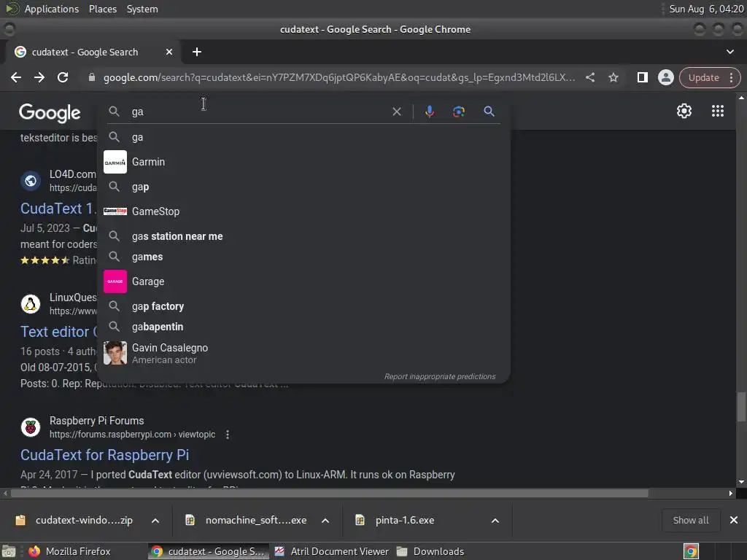Click the date and time clock
This screenshot has height=560, width=747.
[x=706, y=9]
